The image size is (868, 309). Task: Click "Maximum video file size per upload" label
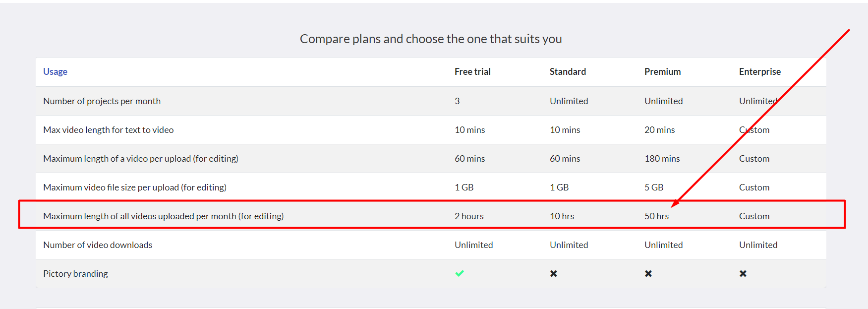tap(134, 187)
